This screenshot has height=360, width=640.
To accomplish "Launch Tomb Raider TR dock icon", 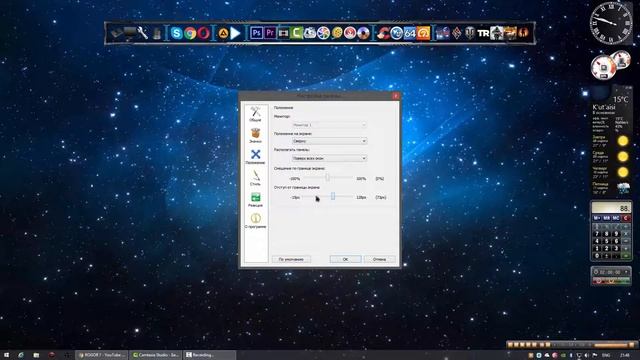I will point(483,33).
